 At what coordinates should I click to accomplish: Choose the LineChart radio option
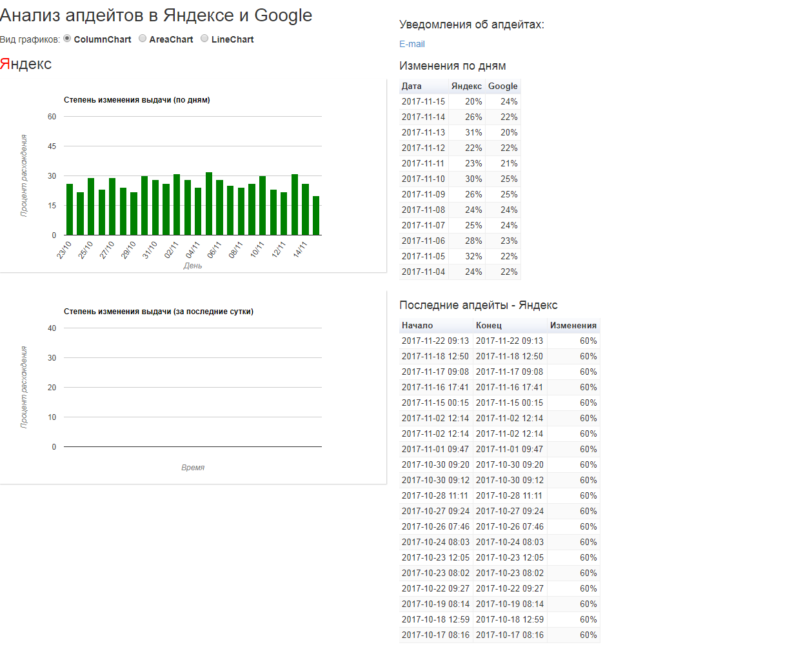pyautogui.click(x=204, y=39)
